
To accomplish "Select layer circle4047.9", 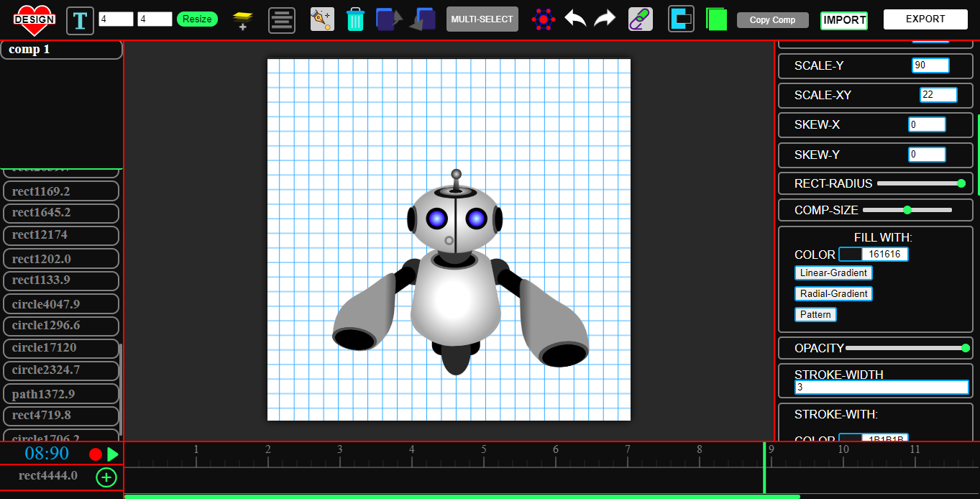I will click(61, 304).
